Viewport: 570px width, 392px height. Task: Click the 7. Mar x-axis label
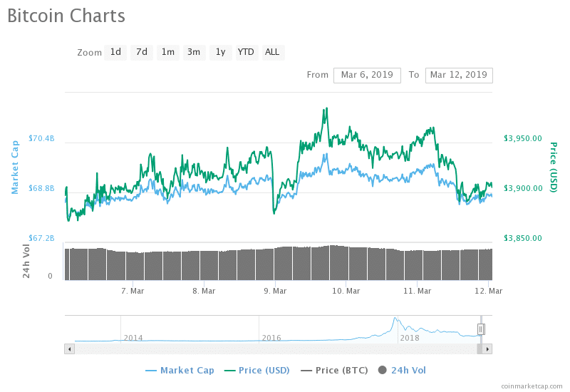pos(133,291)
